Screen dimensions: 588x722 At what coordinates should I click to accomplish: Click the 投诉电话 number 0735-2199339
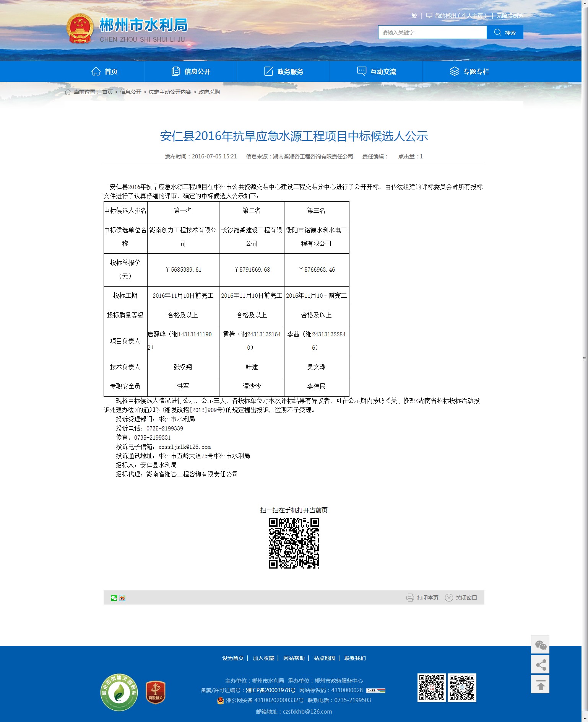pos(165,429)
